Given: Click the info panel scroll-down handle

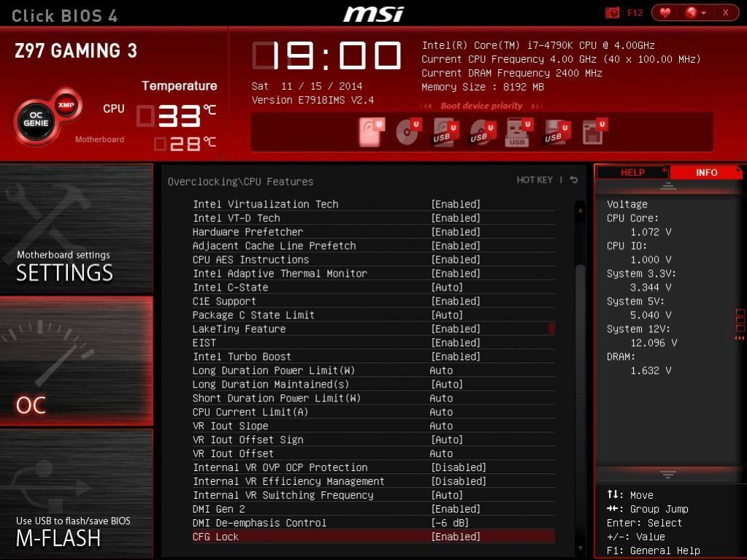Looking at the screenshot, I should [x=668, y=475].
